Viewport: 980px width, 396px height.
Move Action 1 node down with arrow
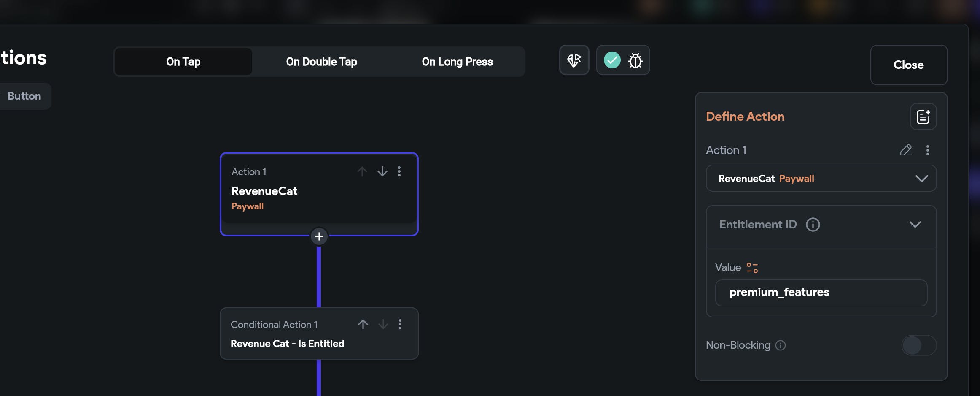coord(382,171)
